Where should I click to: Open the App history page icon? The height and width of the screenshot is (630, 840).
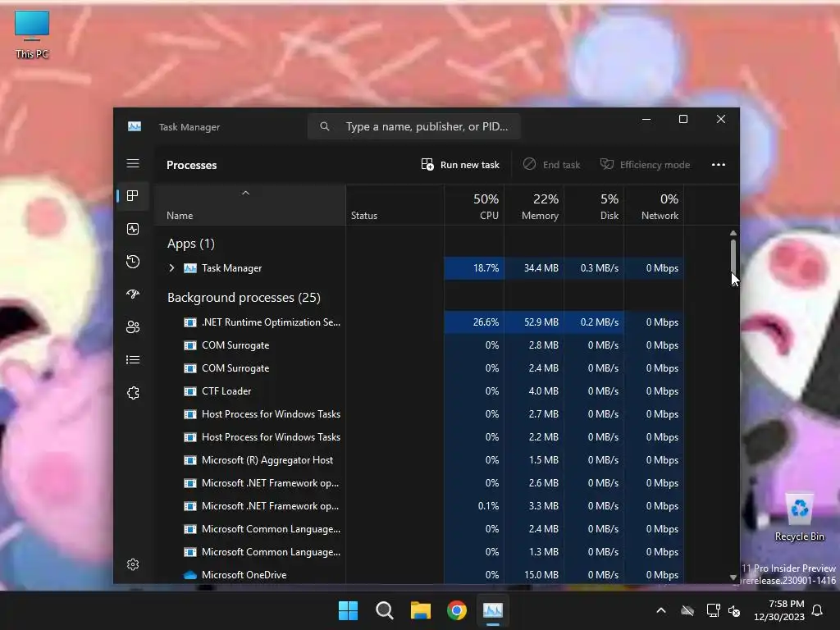(x=133, y=262)
